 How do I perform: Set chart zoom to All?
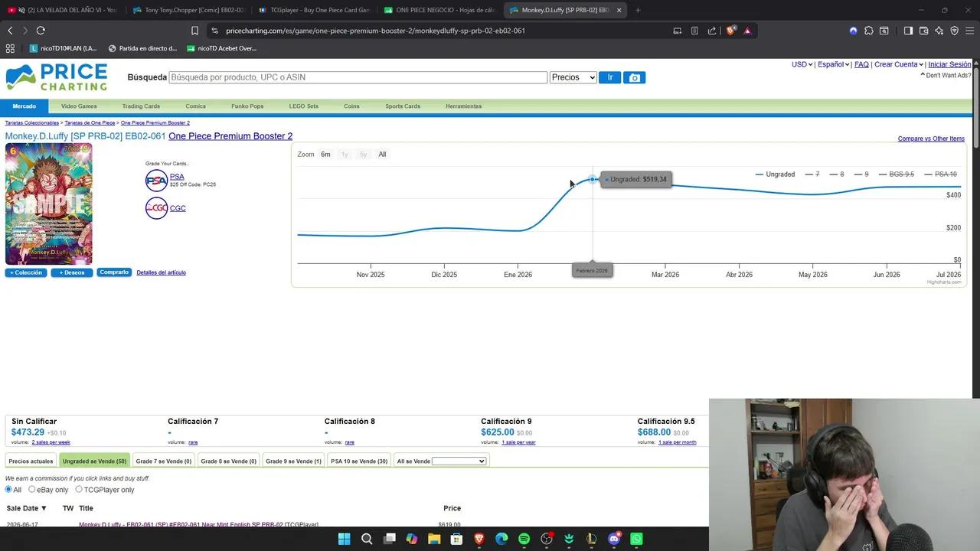pos(382,155)
